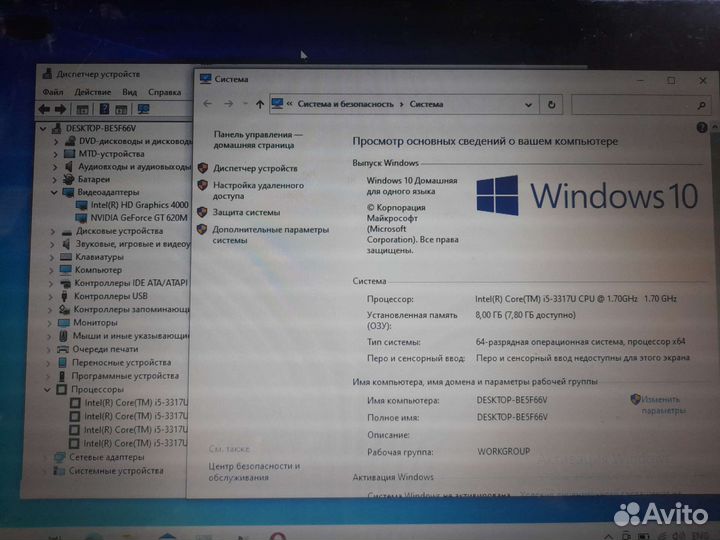The height and width of the screenshot is (540, 720).
Task: Select the Мониторы tree item
Action: coord(96,322)
